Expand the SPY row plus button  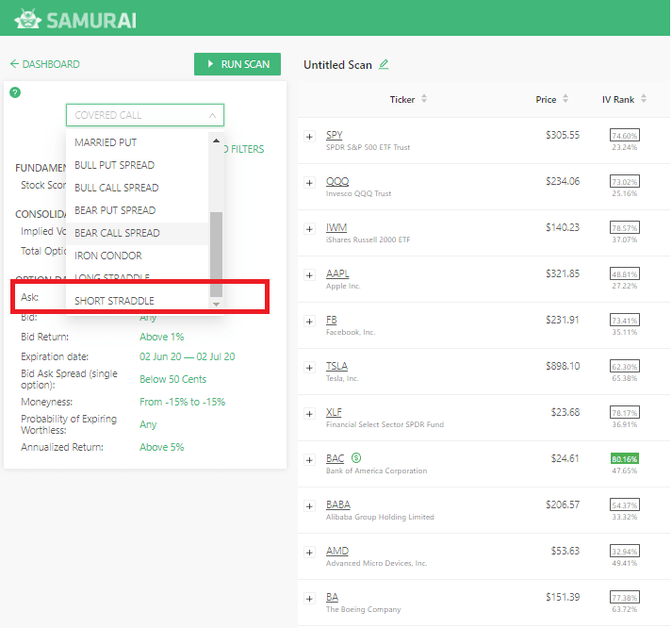[309, 137]
